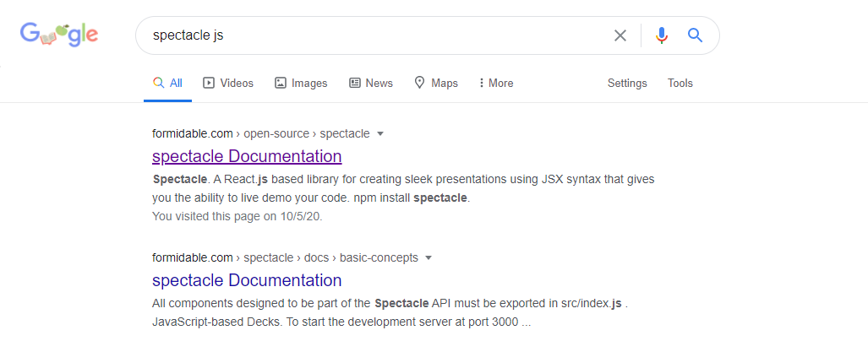Open Settings in the search toolbar
Viewport: 868px width, 341px height.
tap(627, 83)
